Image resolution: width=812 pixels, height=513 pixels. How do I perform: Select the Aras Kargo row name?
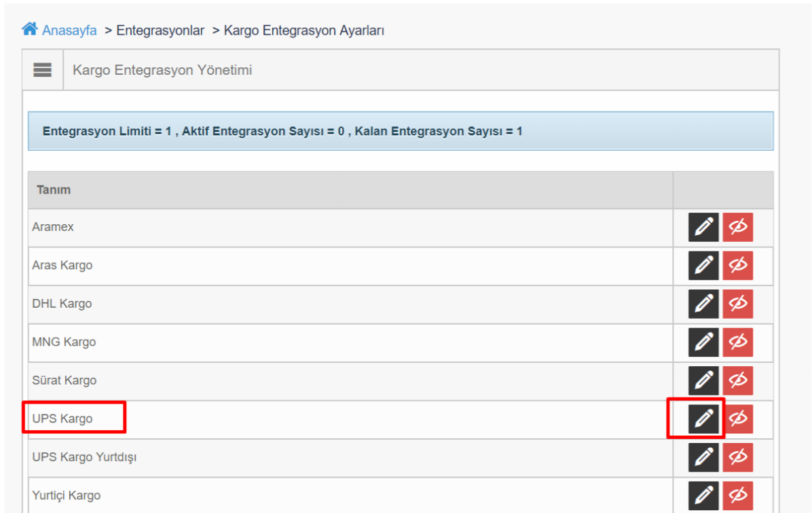point(62,265)
